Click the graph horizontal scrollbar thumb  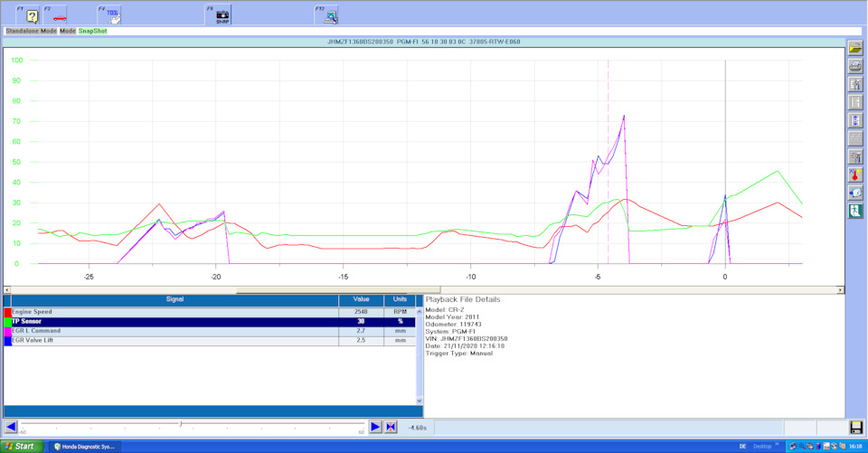(x=338, y=290)
